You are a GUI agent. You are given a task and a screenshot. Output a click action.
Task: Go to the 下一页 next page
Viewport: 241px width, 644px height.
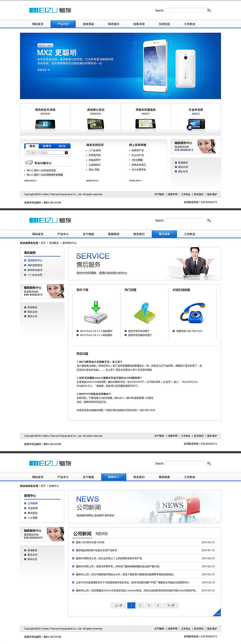tap(171, 605)
